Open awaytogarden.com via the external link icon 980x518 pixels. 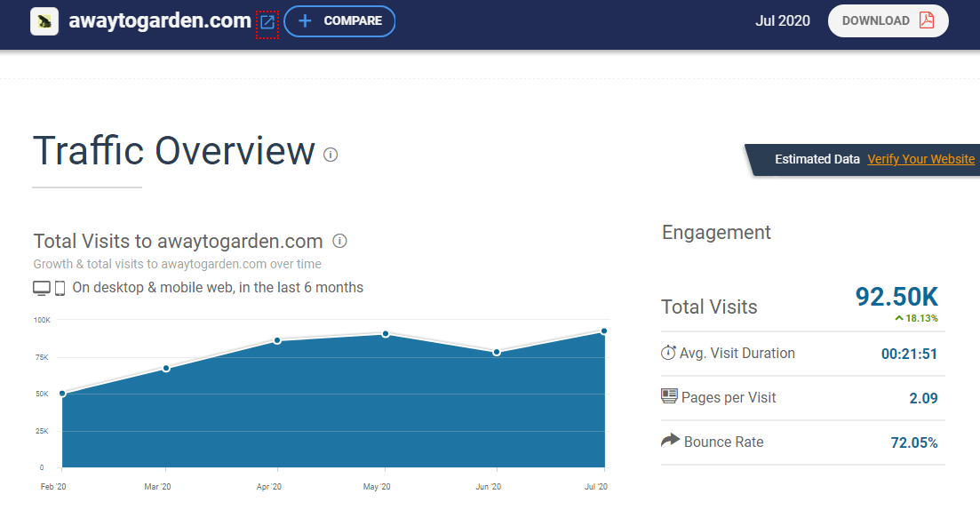point(267,22)
